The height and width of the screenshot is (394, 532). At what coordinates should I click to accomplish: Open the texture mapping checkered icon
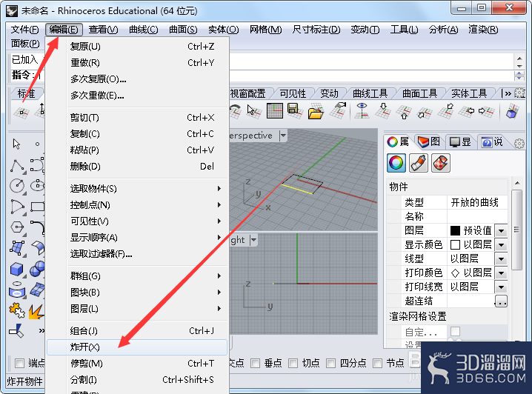(441, 163)
